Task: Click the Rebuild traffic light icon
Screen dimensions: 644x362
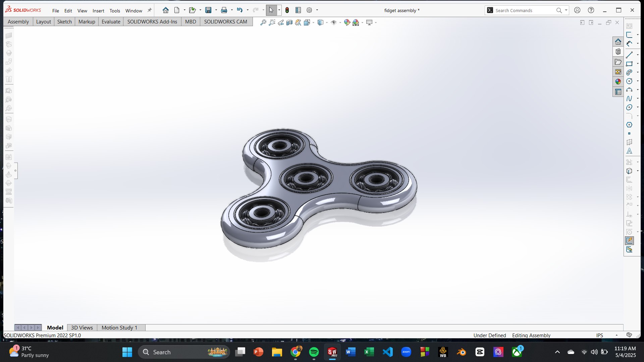Action: pyautogui.click(x=287, y=10)
